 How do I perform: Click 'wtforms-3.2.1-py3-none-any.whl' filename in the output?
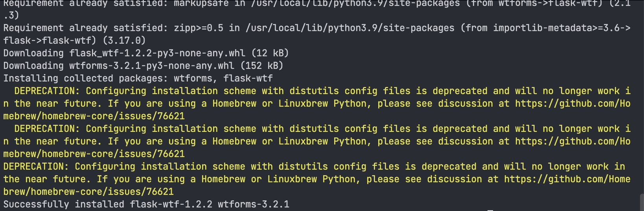pos(152,66)
